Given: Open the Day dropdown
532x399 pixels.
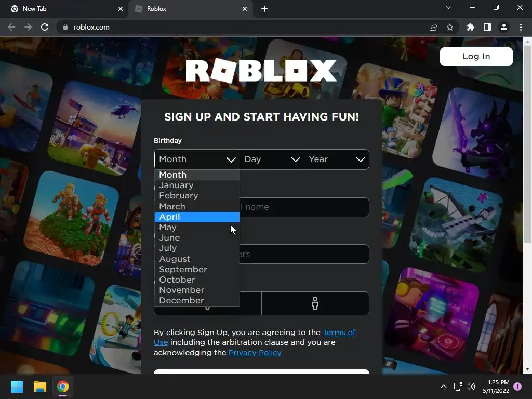Looking at the screenshot, I should (272, 159).
